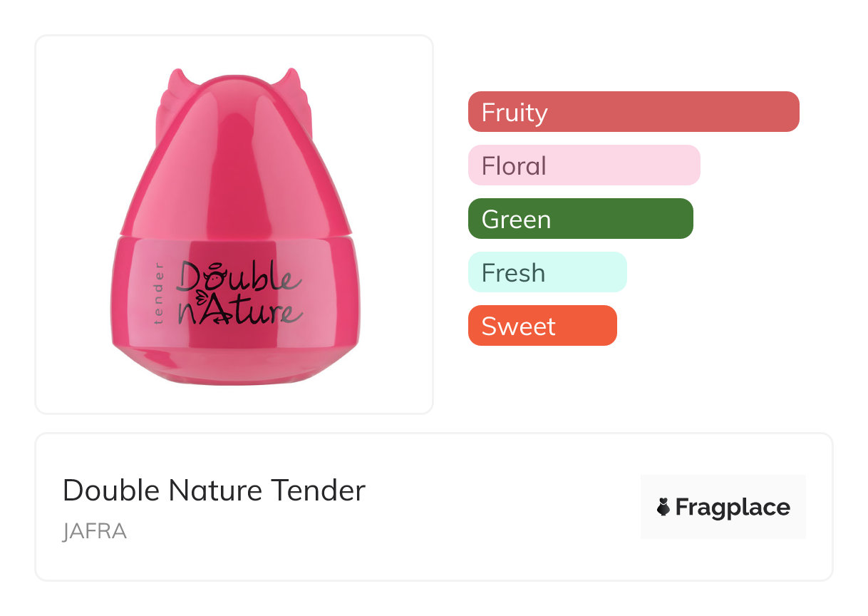Select the Floral accord bar

pyautogui.click(x=584, y=165)
